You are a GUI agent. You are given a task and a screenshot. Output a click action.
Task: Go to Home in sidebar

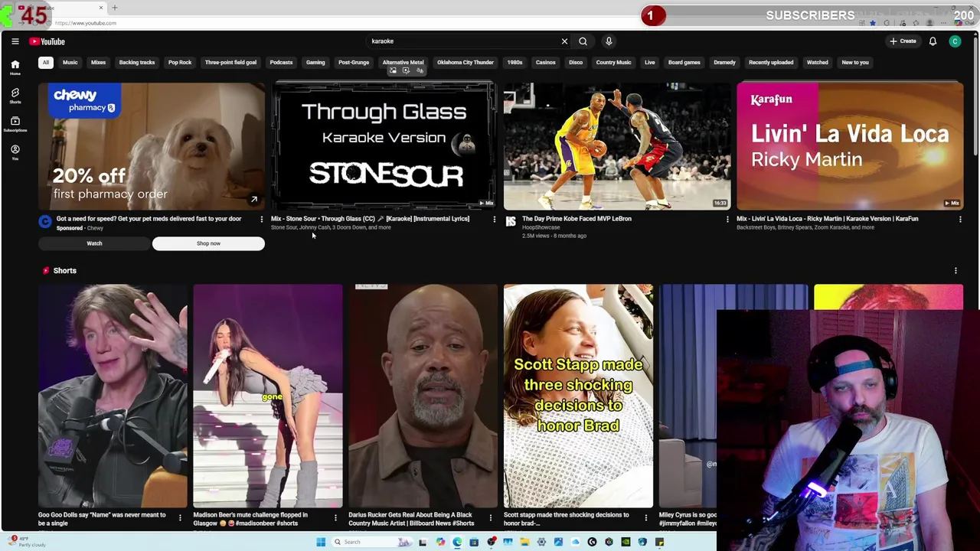coord(15,67)
